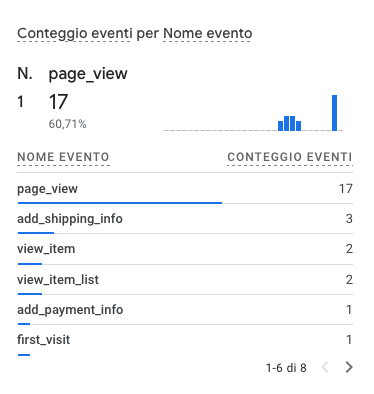
Task: Click the first_visit event name
Action: [x=44, y=340]
